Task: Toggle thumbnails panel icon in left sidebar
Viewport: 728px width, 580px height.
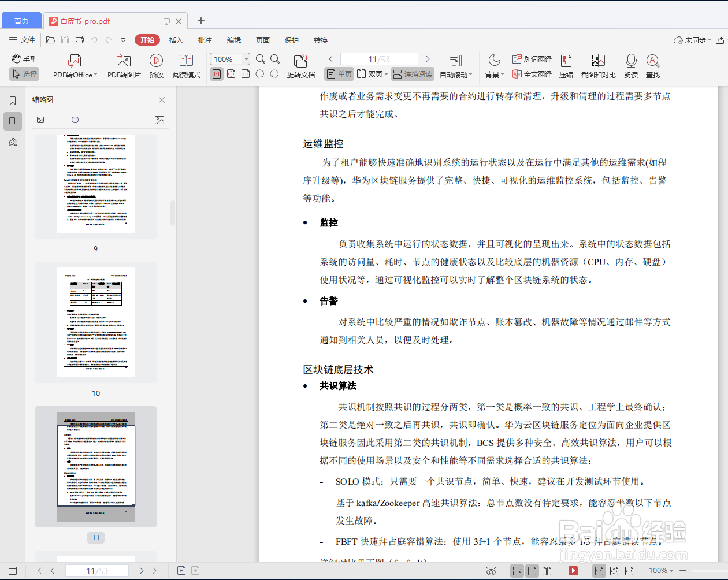Action: click(13, 121)
